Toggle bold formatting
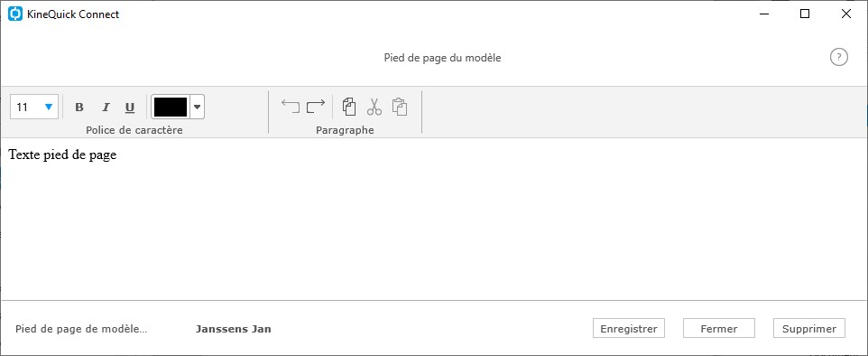Screen dimensions: 868x356 79,107
